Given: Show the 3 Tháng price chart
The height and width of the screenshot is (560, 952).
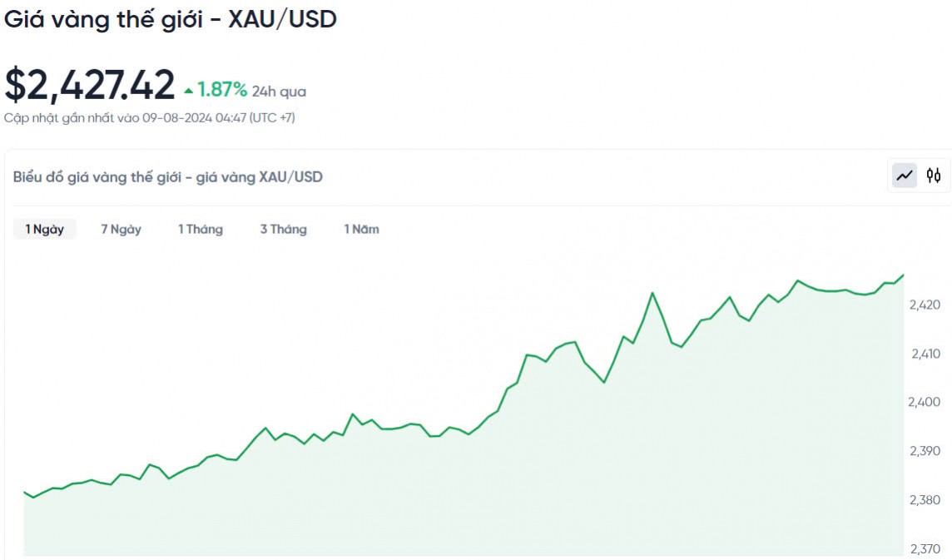Looking at the screenshot, I should point(283,229).
